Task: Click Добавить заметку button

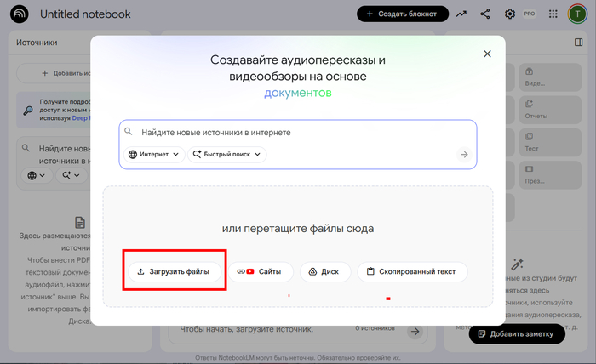Action: tap(517, 334)
